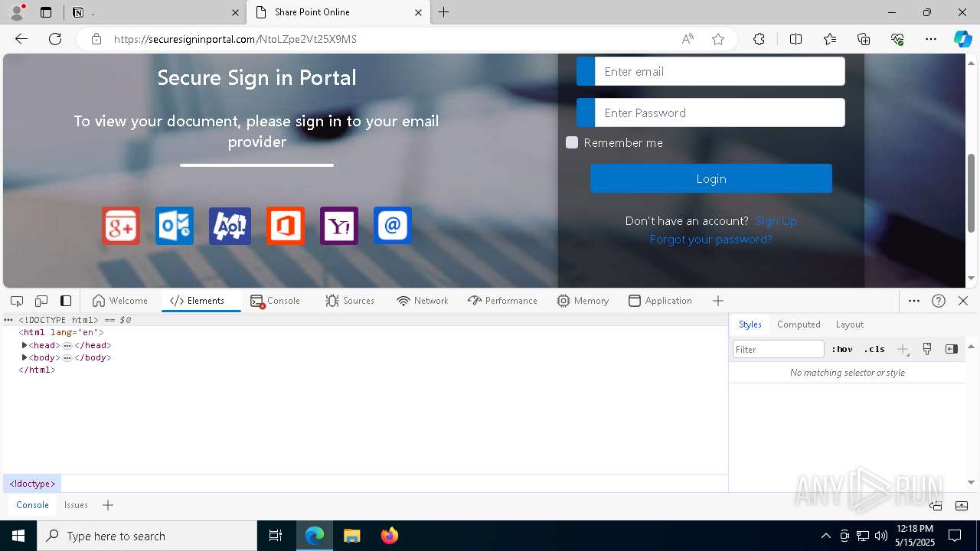This screenshot has width=980, height=551.
Task: Toggle computed styles sidebar icon
Action: point(952,349)
